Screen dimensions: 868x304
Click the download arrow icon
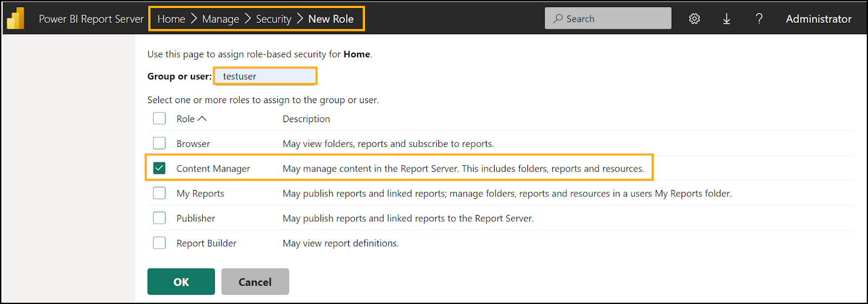pyautogui.click(x=726, y=19)
